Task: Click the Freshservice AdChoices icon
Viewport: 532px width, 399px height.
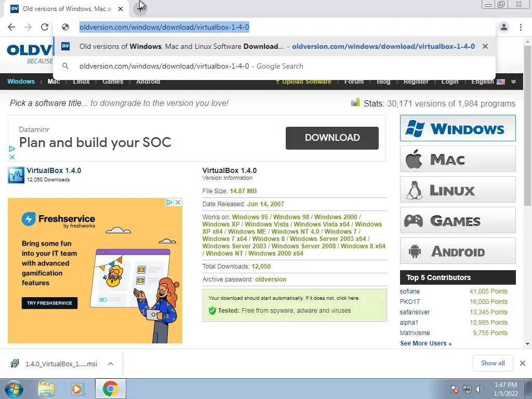Action: pos(169,203)
